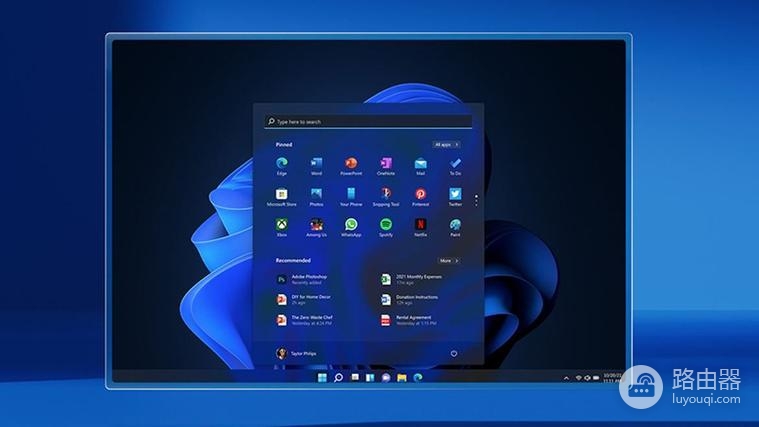The width and height of the screenshot is (759, 427).
Task: Open the Snipping Tool app
Action: pos(386,195)
